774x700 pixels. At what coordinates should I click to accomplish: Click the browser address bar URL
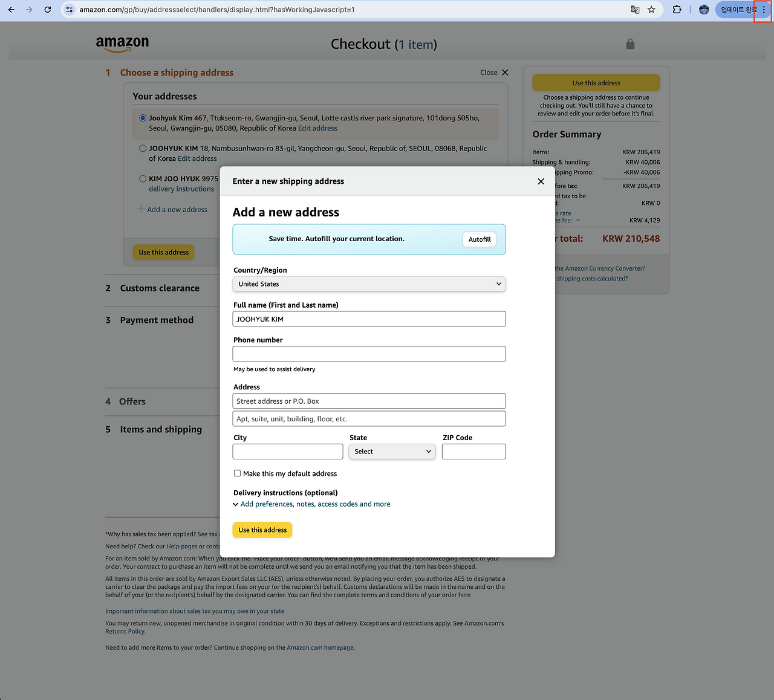click(x=217, y=10)
